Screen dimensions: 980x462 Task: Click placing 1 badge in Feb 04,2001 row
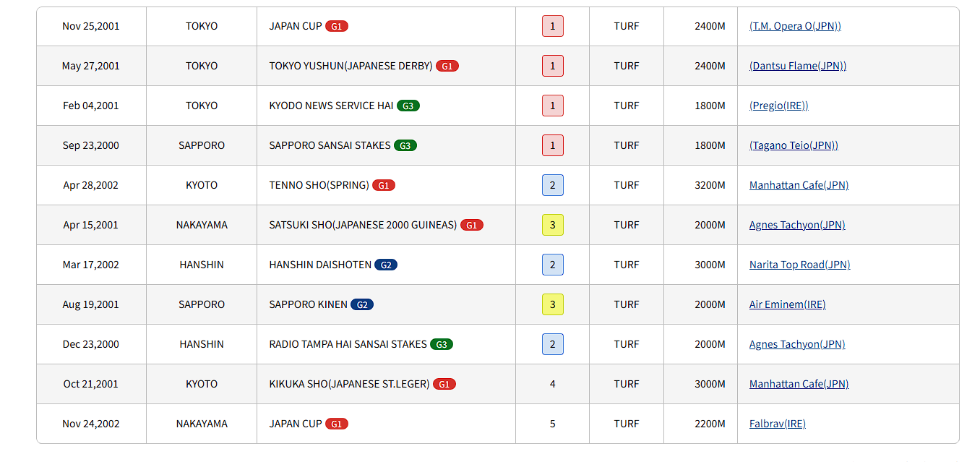pyautogui.click(x=553, y=106)
